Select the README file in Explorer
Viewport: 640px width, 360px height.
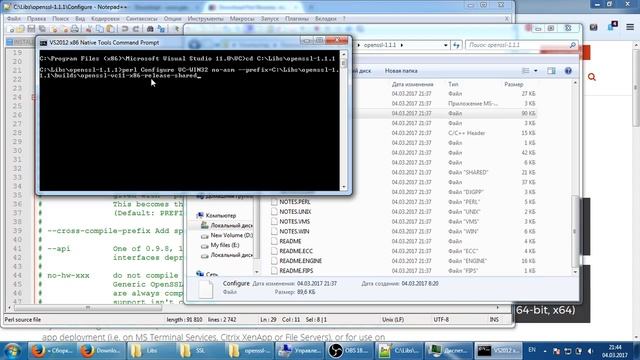(290, 241)
